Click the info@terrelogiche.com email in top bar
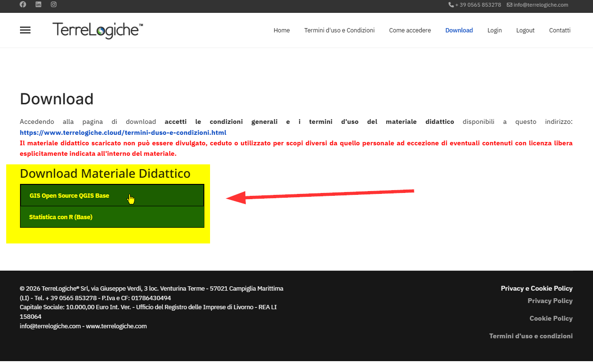 [538, 5]
